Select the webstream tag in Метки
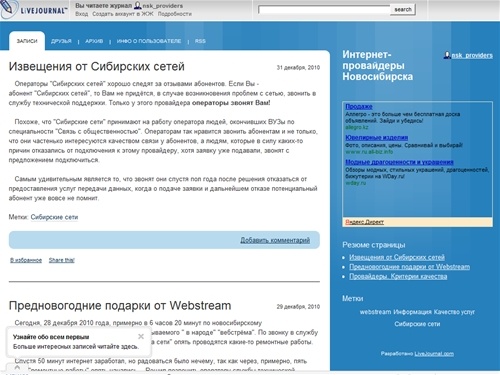The image size is (500, 375). coord(375,312)
